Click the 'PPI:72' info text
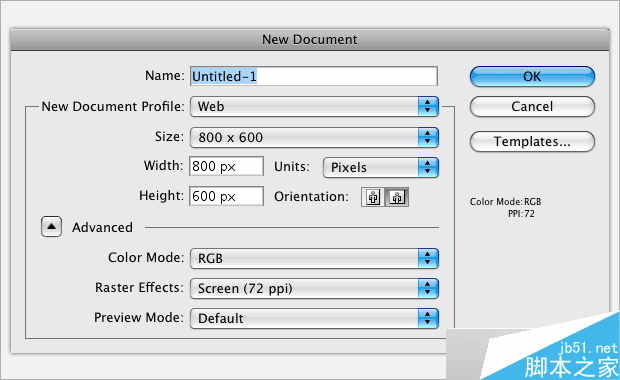 coord(521,214)
